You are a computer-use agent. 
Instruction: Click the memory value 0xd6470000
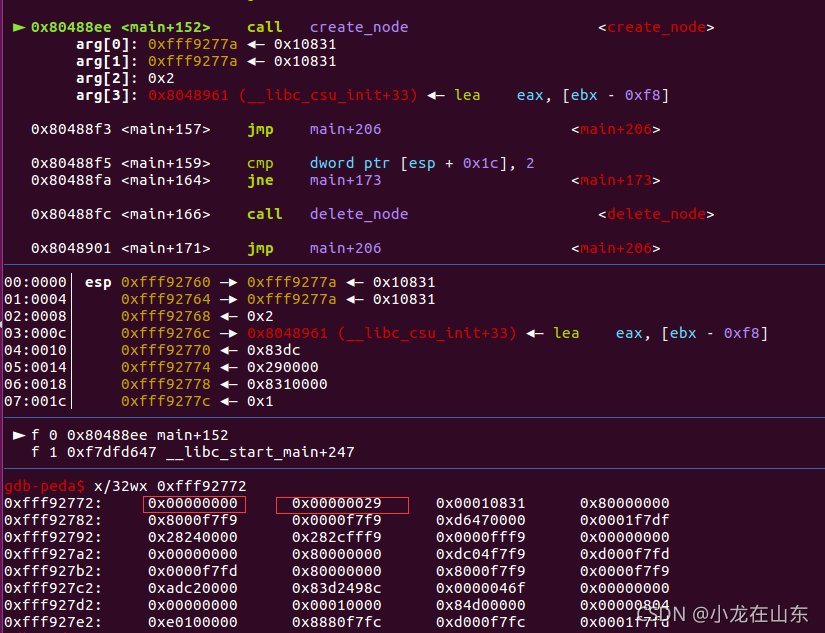point(480,520)
